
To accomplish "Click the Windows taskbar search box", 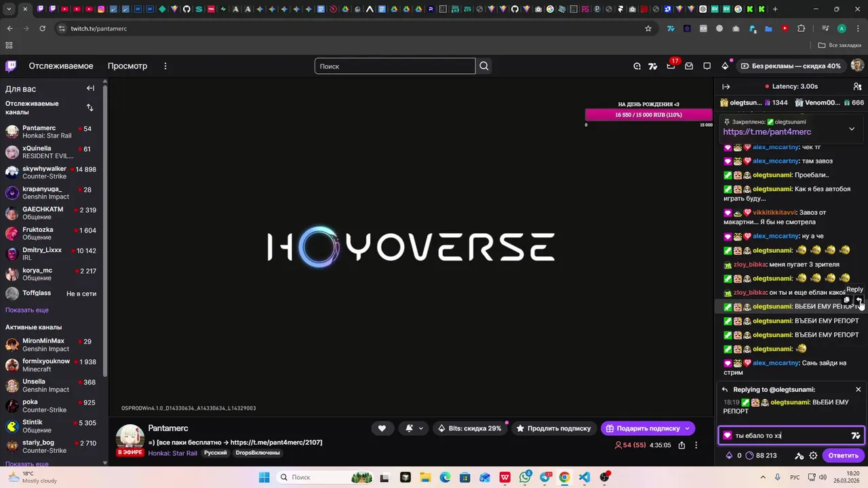I will [x=323, y=477].
